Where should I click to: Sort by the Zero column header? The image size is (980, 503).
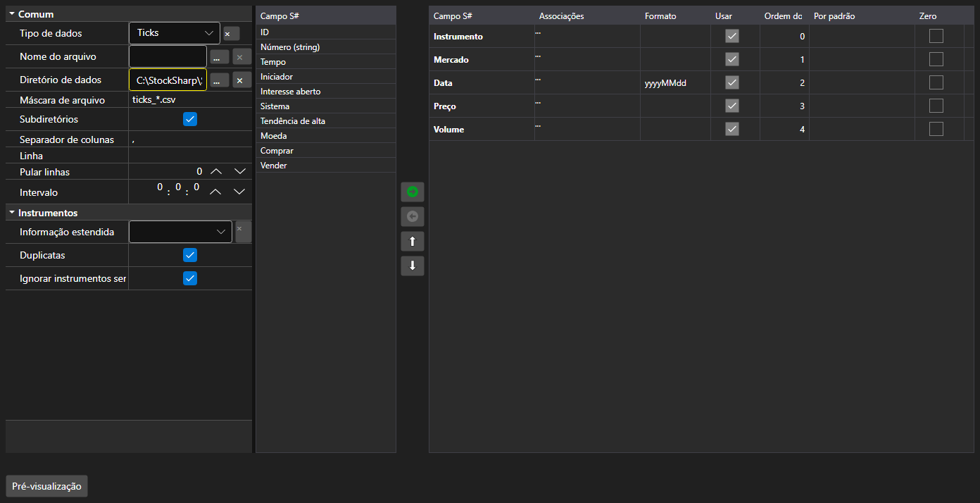pos(939,15)
